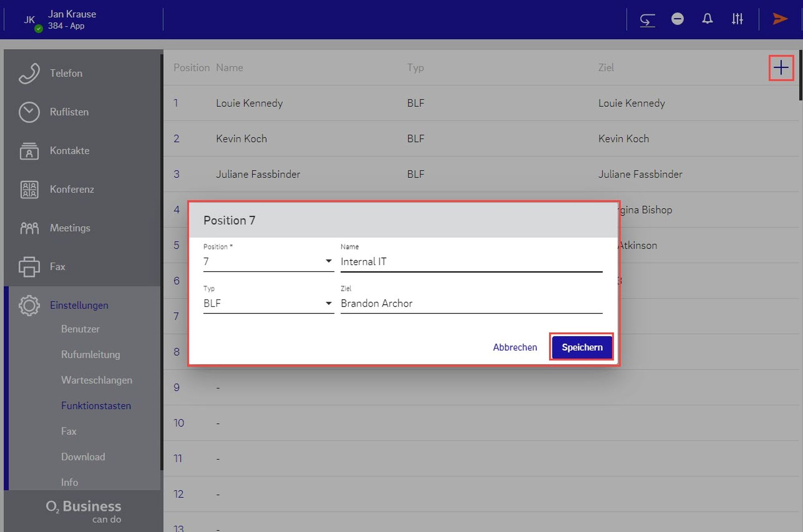Open the notifications bell icon

click(x=707, y=19)
